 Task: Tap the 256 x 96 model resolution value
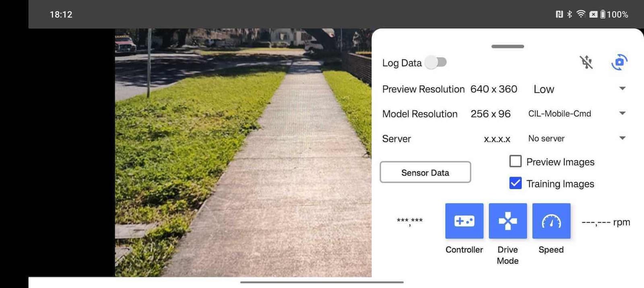[491, 114]
